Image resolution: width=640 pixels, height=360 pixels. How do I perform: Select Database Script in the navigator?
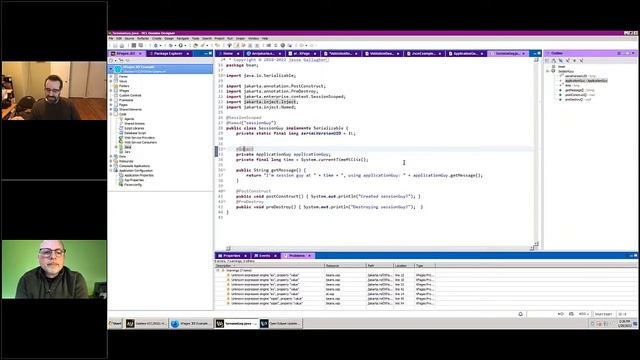135,133
